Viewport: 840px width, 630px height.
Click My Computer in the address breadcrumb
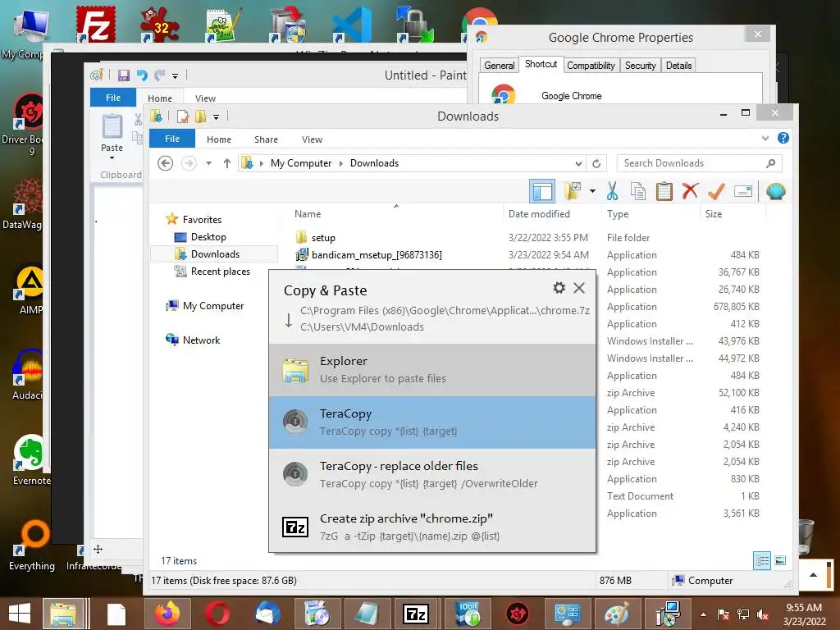pyautogui.click(x=300, y=163)
